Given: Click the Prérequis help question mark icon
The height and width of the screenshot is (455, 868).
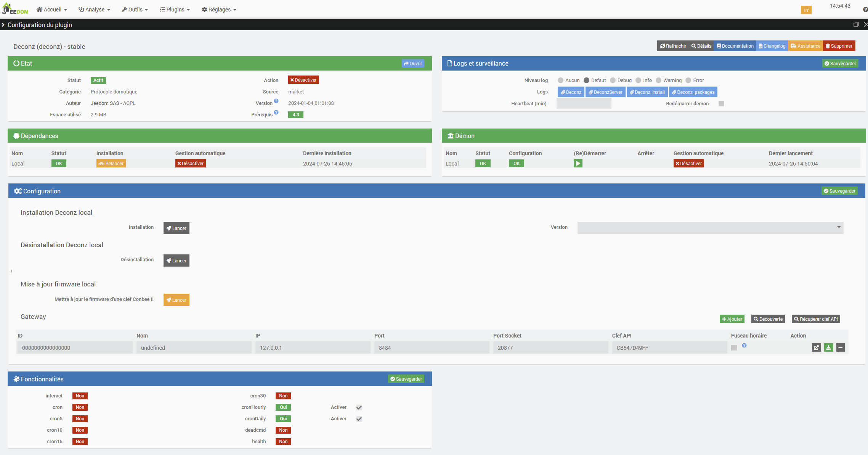Looking at the screenshot, I should point(276,113).
